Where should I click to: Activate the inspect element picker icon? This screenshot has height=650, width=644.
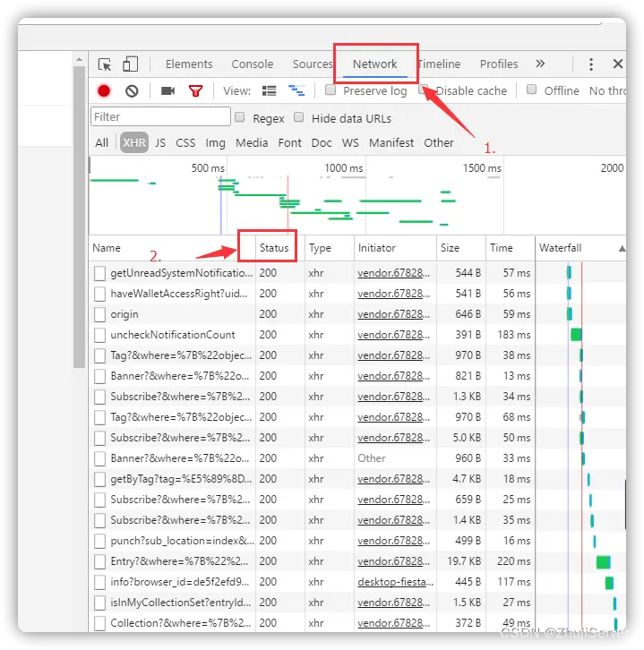105,64
